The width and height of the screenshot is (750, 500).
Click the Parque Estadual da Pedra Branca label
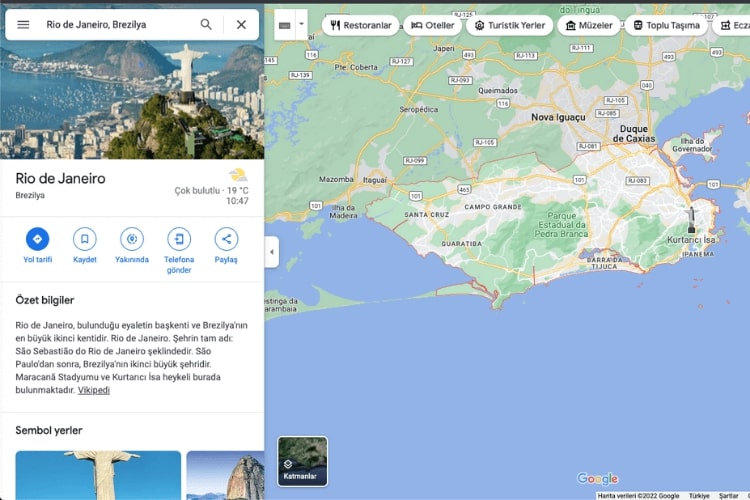point(562,225)
